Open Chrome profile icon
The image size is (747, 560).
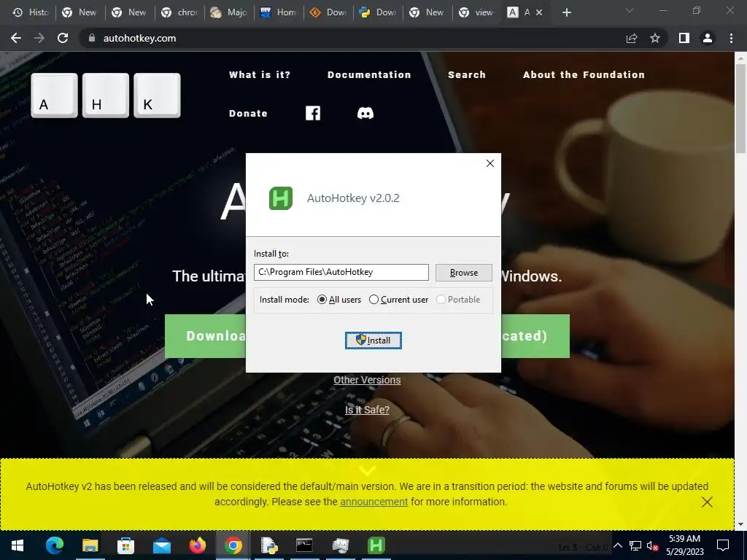[x=708, y=38]
